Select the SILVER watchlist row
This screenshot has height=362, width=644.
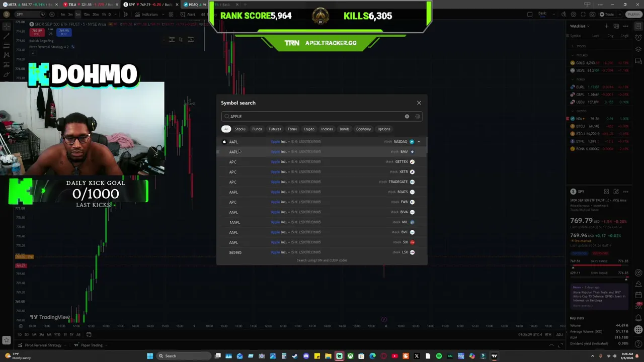(599, 70)
